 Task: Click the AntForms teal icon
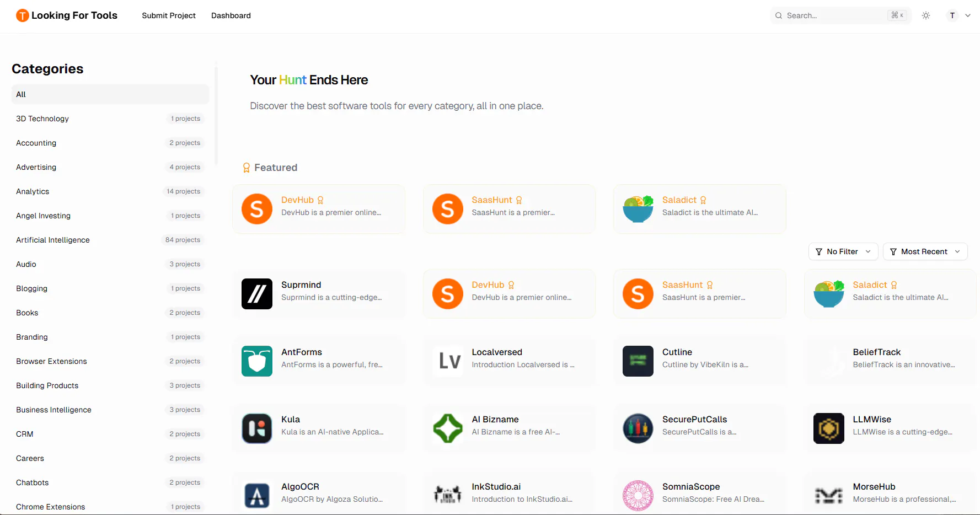(x=257, y=361)
